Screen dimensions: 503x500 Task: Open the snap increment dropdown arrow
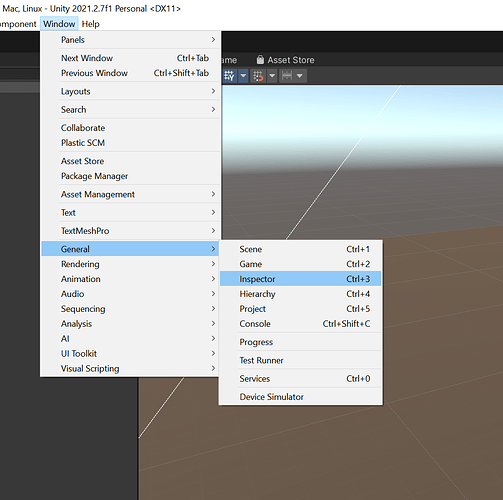300,76
